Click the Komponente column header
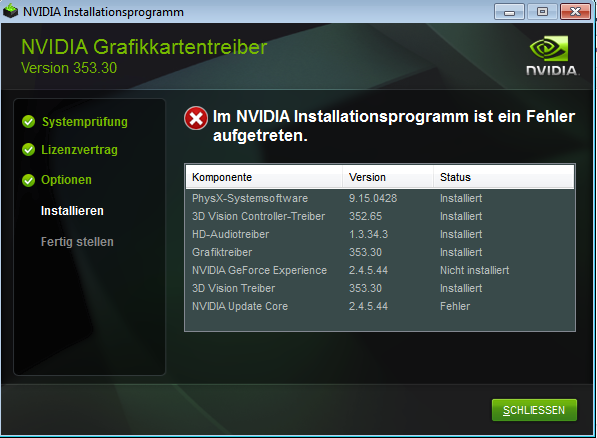The width and height of the screenshot is (597, 438). (x=264, y=177)
